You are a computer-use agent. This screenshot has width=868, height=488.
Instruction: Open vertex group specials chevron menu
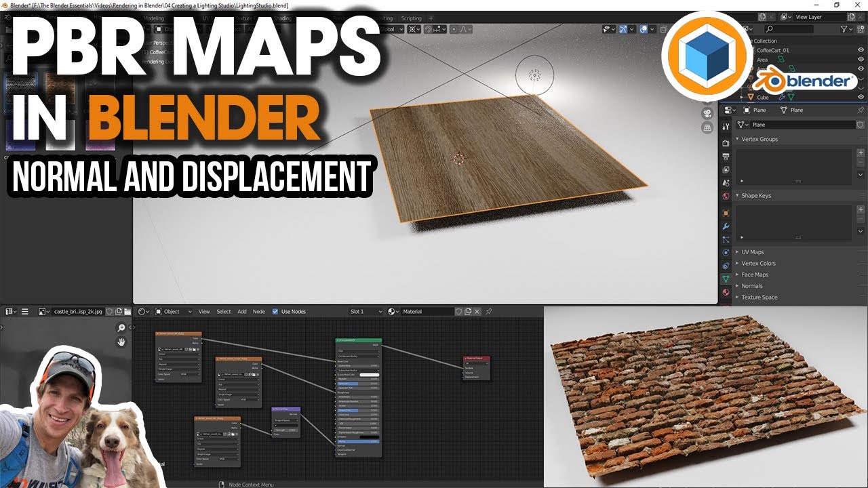point(861,174)
